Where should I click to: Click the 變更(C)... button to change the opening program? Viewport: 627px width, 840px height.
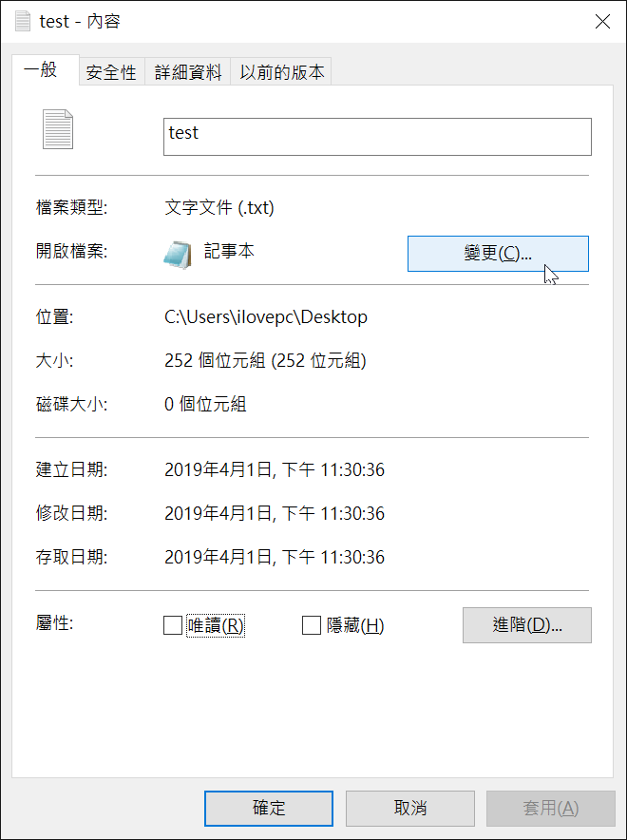tap(498, 254)
